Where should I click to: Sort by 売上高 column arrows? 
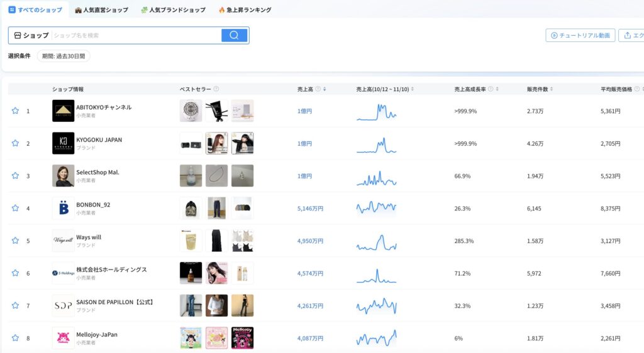point(325,89)
